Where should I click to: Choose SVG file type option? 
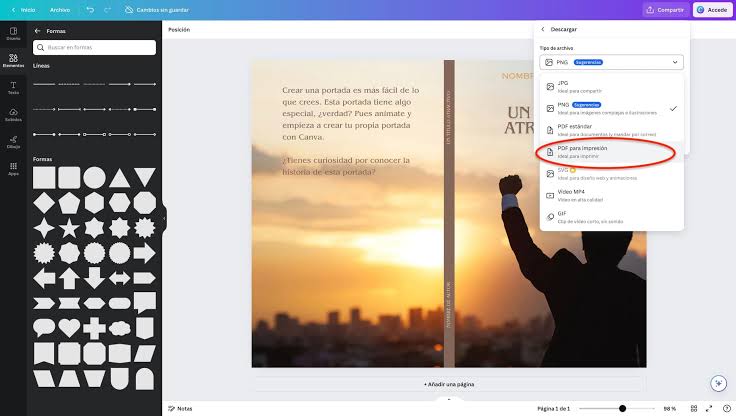click(611, 174)
